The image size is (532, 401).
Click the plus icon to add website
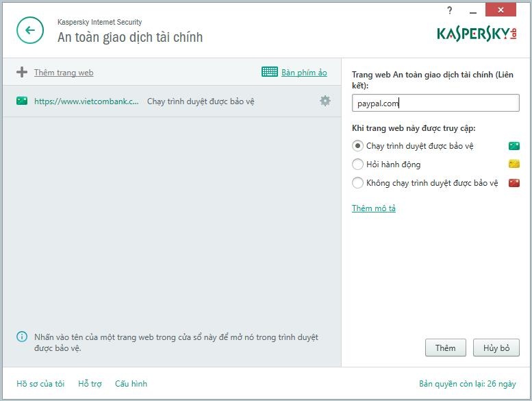tap(22, 72)
